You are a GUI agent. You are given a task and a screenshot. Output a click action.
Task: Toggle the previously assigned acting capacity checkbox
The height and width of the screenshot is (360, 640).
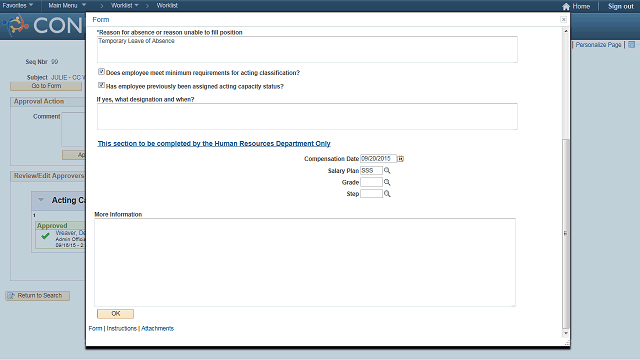tap(101, 85)
